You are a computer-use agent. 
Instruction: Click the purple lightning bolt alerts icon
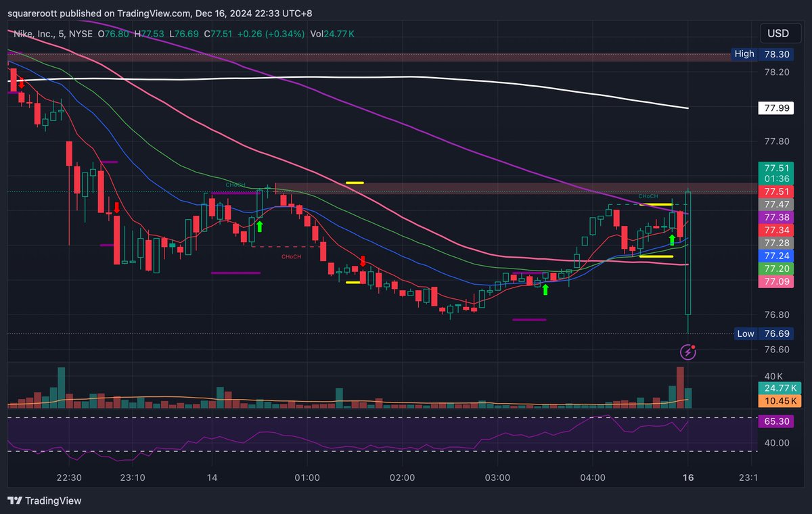coord(687,352)
